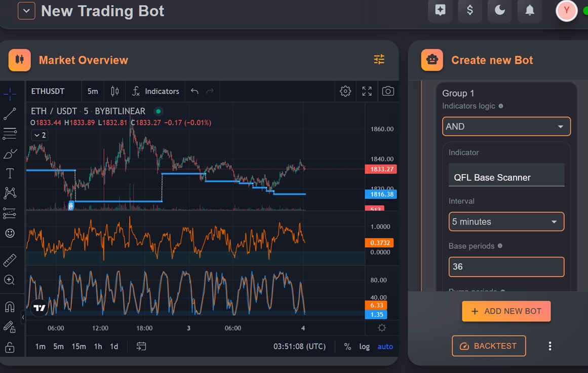The height and width of the screenshot is (373, 588).
Task: Click the Base periods input field
Action: pyautogui.click(x=506, y=267)
